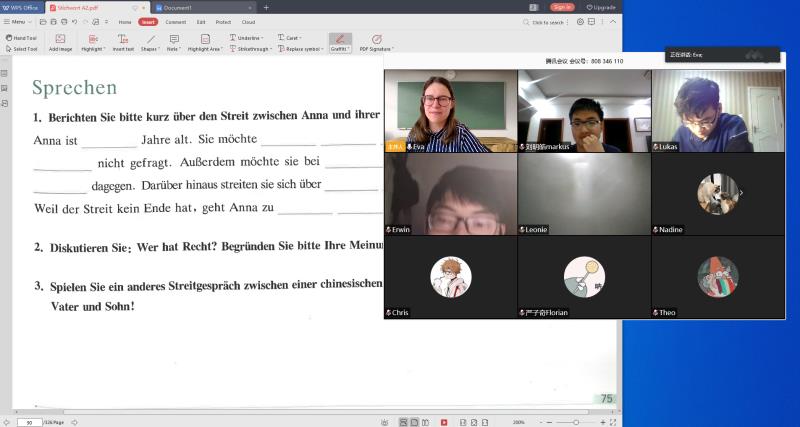Click the Sign in button

(562, 7)
